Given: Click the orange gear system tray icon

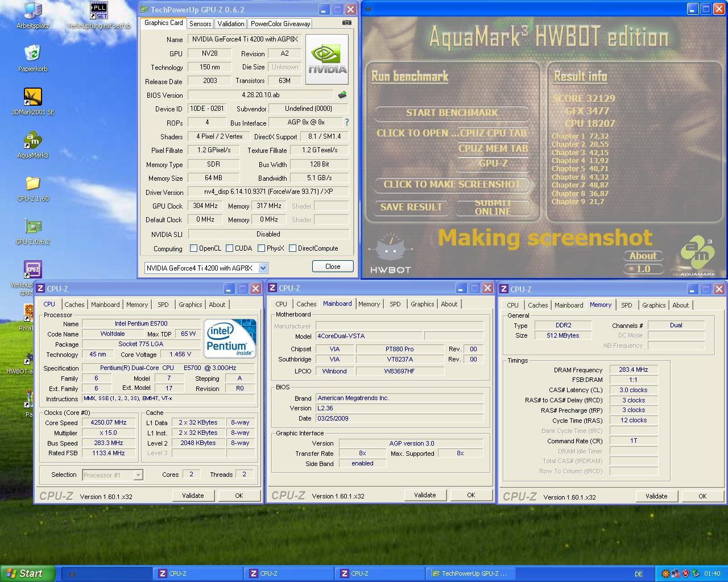Looking at the screenshot, I should [665, 573].
